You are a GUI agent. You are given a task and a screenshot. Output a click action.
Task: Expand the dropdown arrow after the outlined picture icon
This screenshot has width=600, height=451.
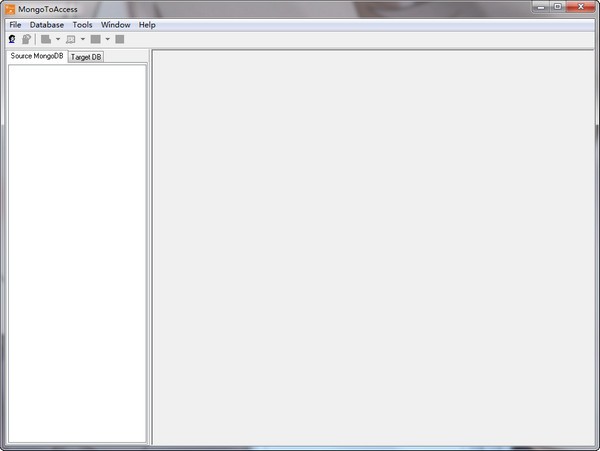click(83, 39)
